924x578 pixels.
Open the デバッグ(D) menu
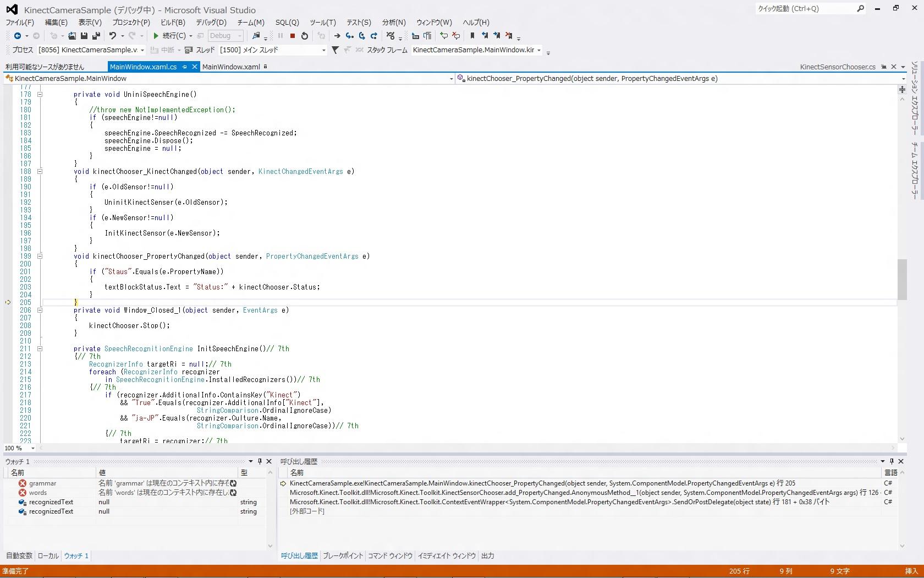tap(211, 23)
